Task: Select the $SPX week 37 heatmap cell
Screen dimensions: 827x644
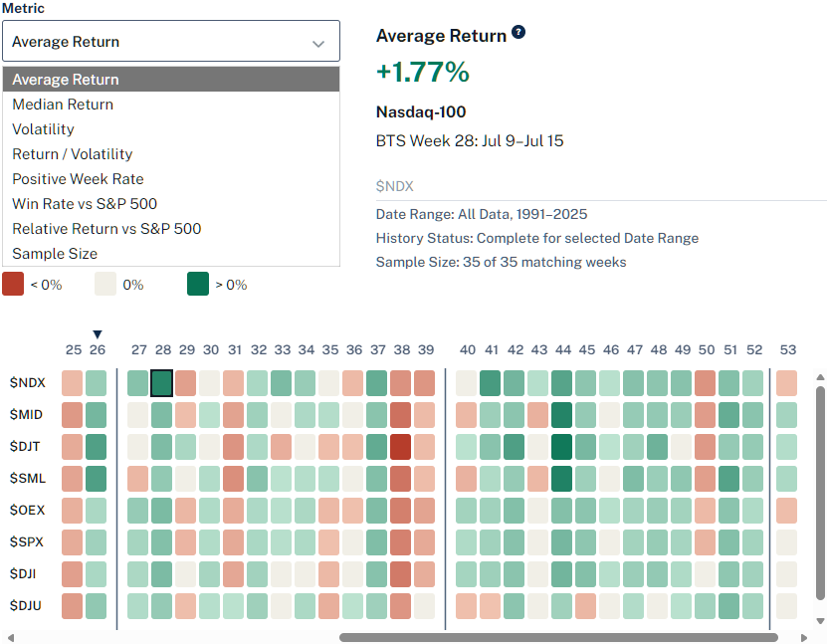Action: coord(376,542)
